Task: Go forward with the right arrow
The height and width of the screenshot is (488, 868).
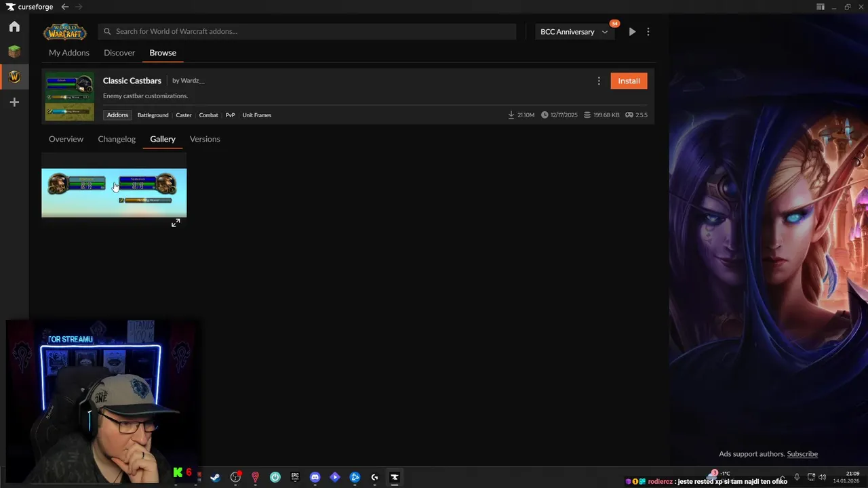Action: pos(79,7)
